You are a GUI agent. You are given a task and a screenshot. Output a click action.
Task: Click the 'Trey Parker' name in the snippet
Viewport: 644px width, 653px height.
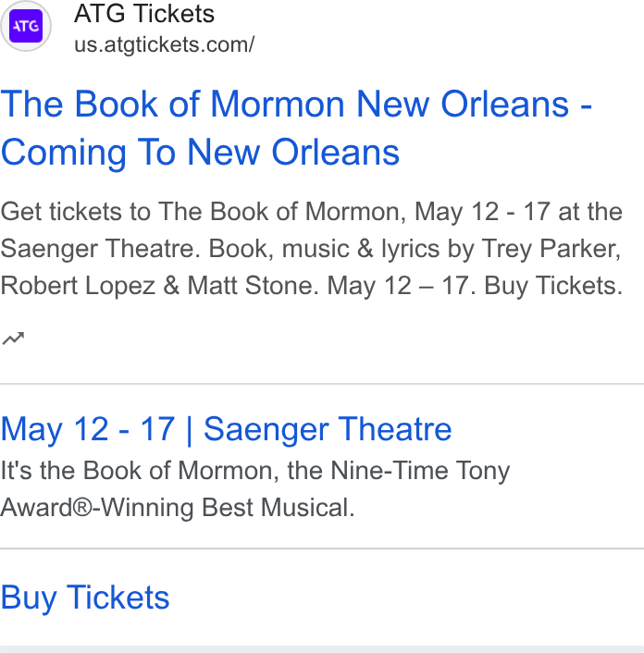pos(551,249)
